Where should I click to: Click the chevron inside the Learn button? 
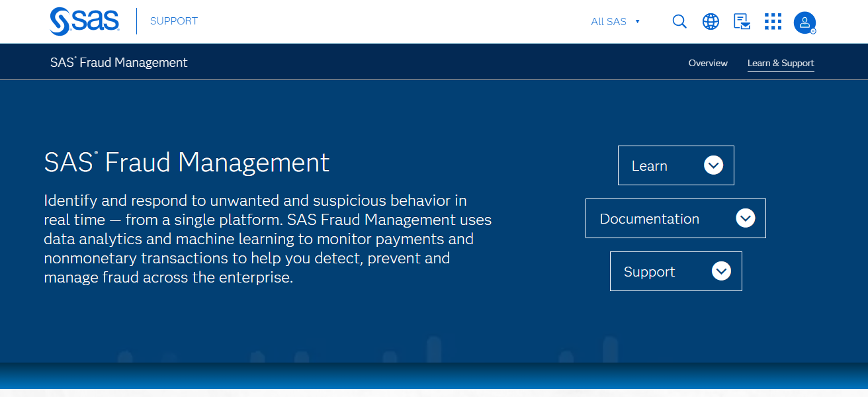713,165
